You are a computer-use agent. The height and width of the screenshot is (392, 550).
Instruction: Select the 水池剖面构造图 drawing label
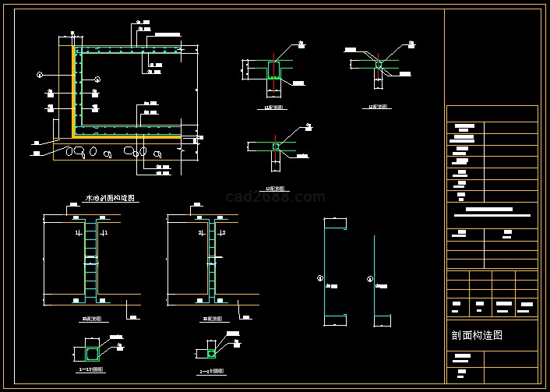pyautogui.click(x=110, y=199)
